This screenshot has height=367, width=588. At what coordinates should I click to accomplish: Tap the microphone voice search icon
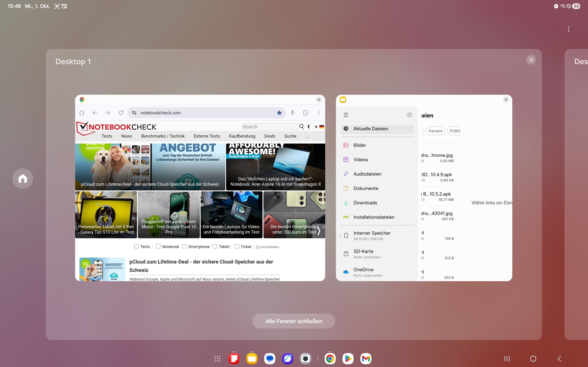coord(292,113)
